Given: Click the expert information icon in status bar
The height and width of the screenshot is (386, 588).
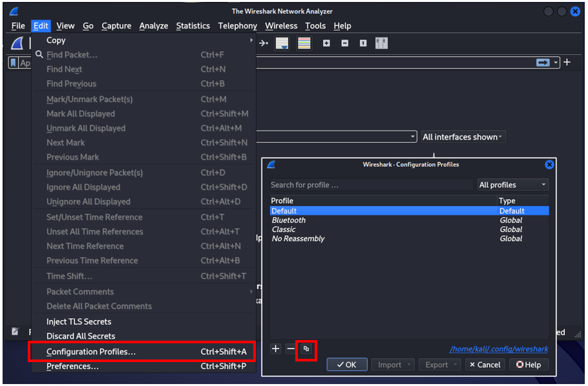Looking at the screenshot, I should tap(15, 331).
